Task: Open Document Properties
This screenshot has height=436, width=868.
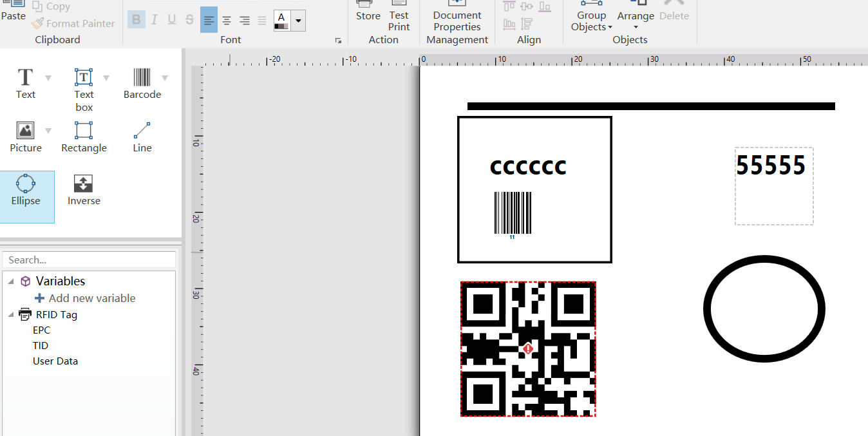Action: pyautogui.click(x=457, y=19)
